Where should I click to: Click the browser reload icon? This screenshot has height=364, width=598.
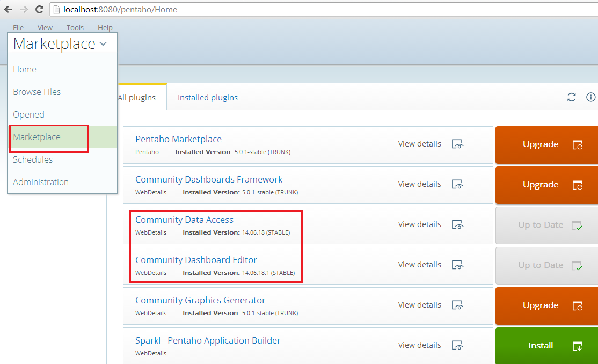(x=39, y=9)
